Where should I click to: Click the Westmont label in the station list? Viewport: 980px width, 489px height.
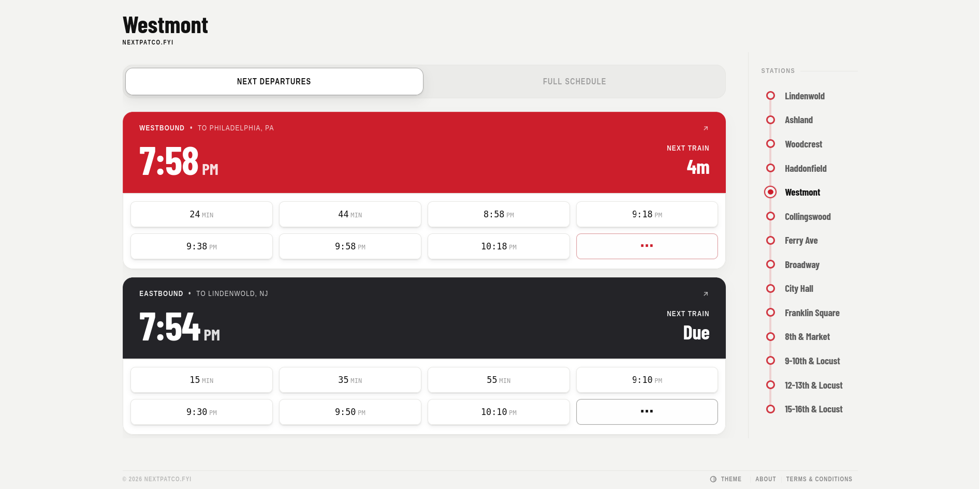pyautogui.click(x=802, y=192)
